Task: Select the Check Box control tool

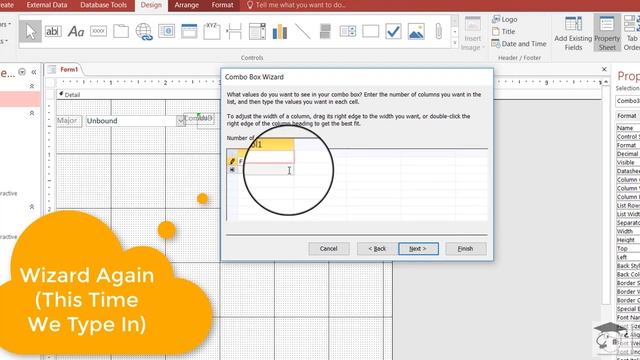Action: 393,31
